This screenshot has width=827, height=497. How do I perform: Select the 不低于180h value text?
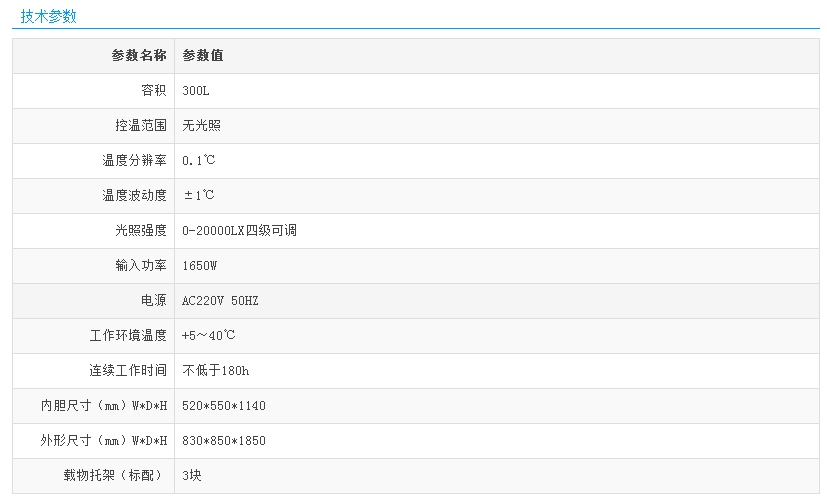click(216, 371)
